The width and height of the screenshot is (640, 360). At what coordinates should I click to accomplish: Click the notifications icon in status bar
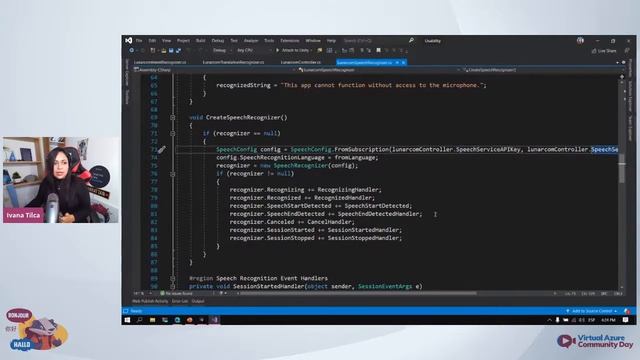(627, 311)
